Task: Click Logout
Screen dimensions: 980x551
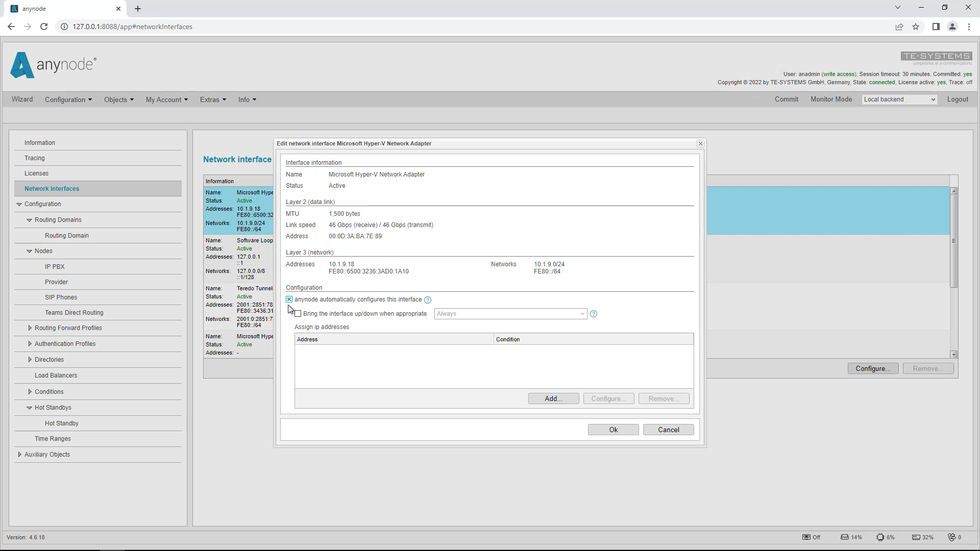Action: point(958,99)
